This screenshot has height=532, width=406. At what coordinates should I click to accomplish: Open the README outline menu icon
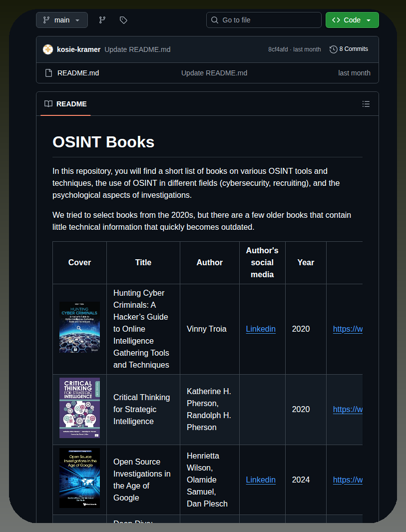[366, 104]
